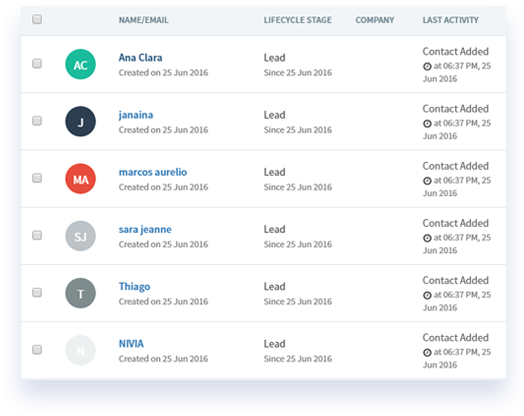Click the clock icon in janaina's row

pyautogui.click(x=427, y=124)
